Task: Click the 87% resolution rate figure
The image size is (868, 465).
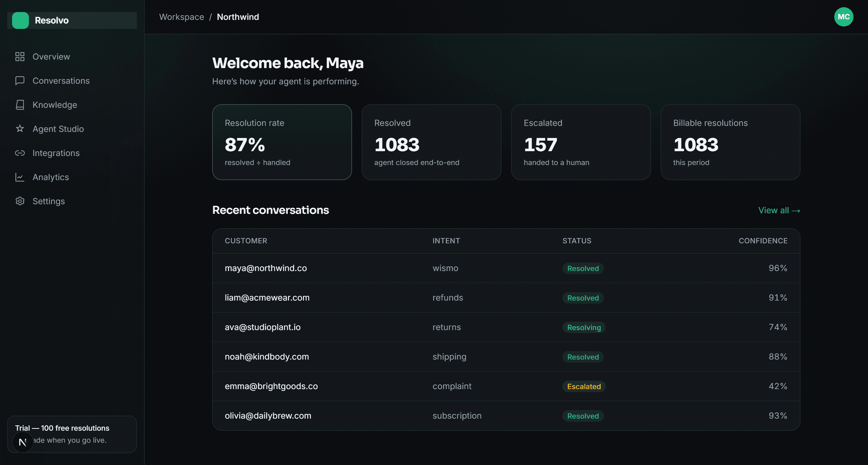Action: [245, 145]
